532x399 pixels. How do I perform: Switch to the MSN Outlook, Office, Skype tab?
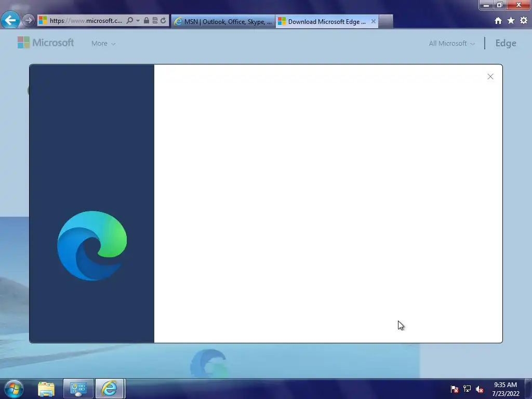[x=223, y=21]
